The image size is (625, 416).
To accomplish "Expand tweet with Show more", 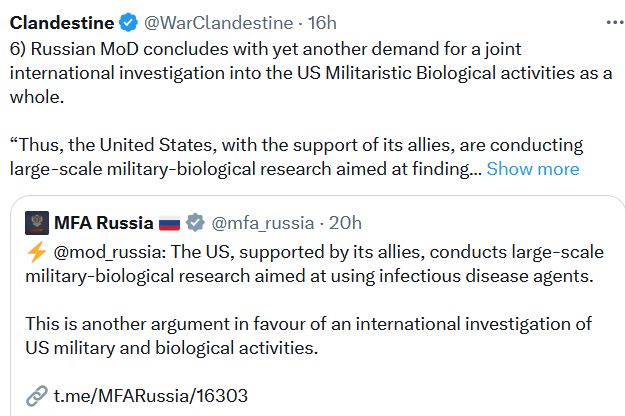I will point(533,169).
